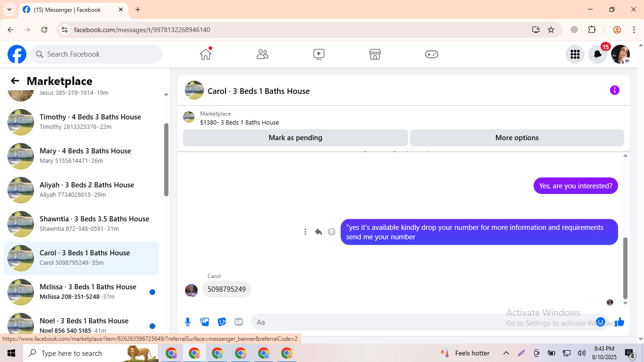Open Chrome three-dot menu
The height and width of the screenshot is (362, 644).
coord(634,30)
